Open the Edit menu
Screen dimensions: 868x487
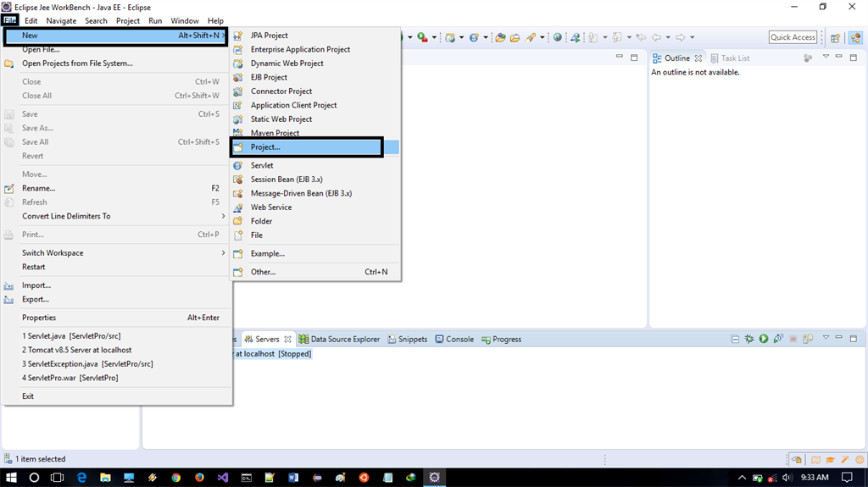tap(31, 21)
